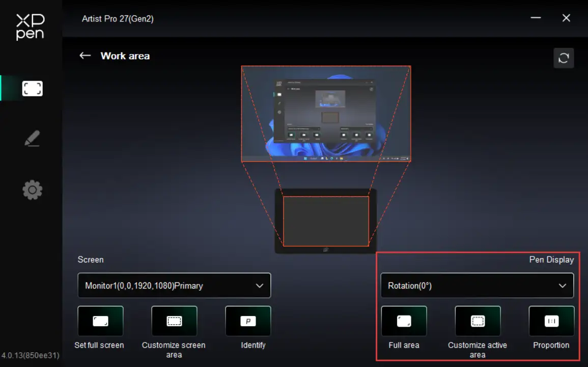Click the monitor screen preview thumbnail
Screen dimensions: 588x367
pyautogui.click(x=326, y=114)
